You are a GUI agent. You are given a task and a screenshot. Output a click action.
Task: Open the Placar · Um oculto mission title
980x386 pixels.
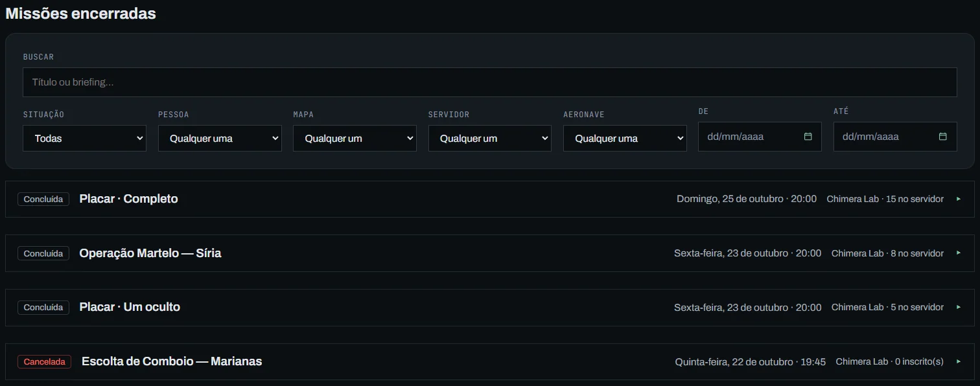[130, 307]
